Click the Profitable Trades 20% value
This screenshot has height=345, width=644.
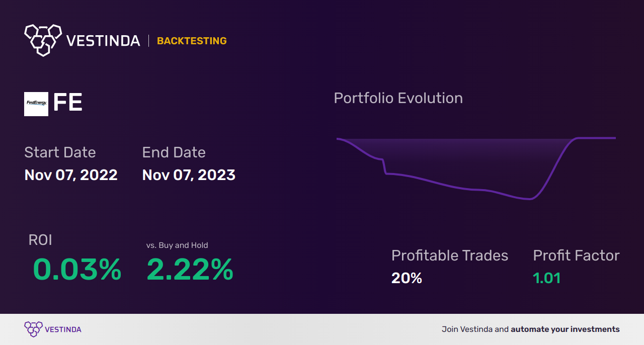click(x=407, y=278)
